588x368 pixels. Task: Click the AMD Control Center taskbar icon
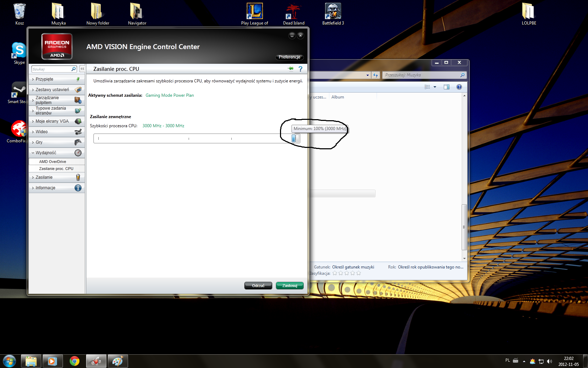click(96, 361)
